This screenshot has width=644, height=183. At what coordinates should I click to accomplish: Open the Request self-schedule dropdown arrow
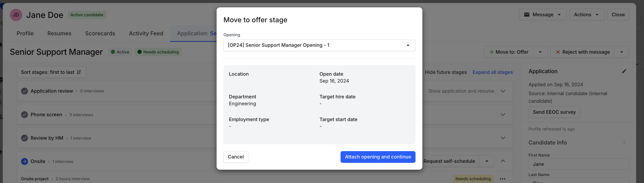487,161
